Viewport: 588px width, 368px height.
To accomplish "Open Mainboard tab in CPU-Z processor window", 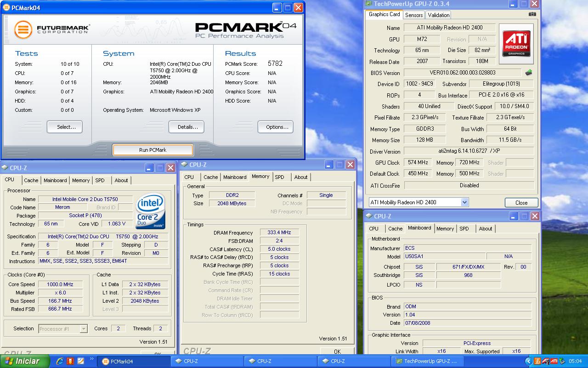I will [x=55, y=180].
